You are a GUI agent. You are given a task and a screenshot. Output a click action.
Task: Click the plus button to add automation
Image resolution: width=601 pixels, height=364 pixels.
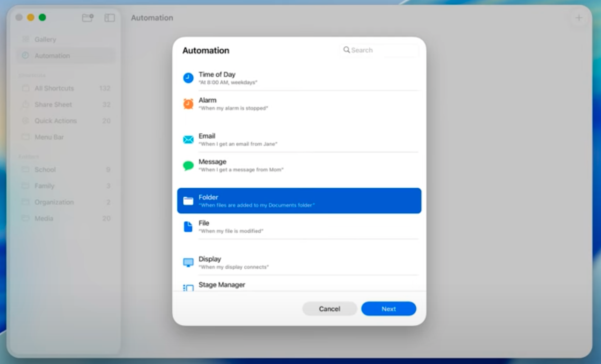pos(578,18)
